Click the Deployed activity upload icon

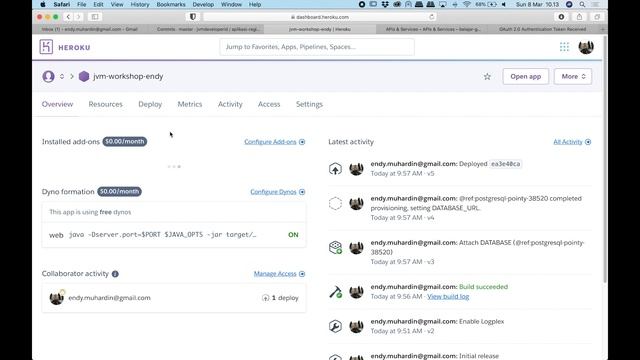335,169
